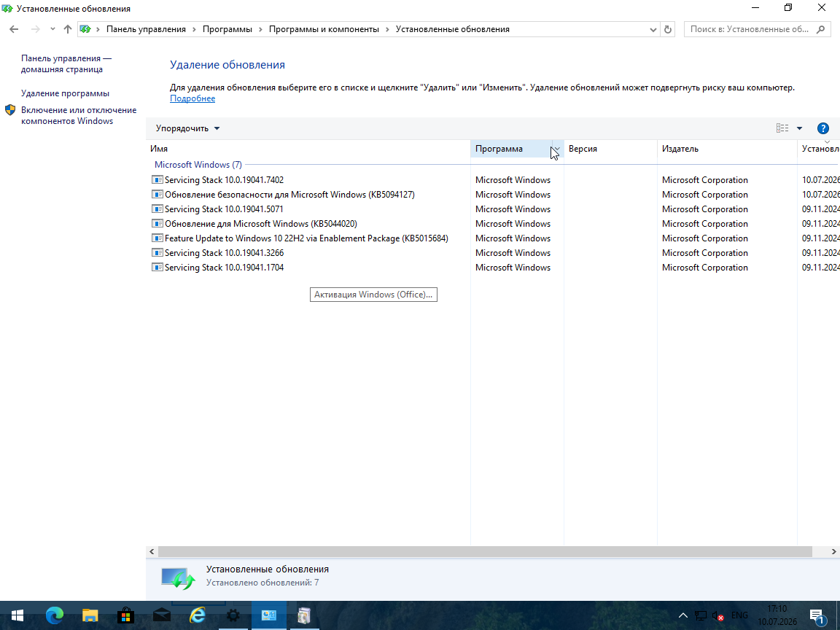Open Программы и компоненты breadcrumb
840x630 pixels.
tap(324, 29)
